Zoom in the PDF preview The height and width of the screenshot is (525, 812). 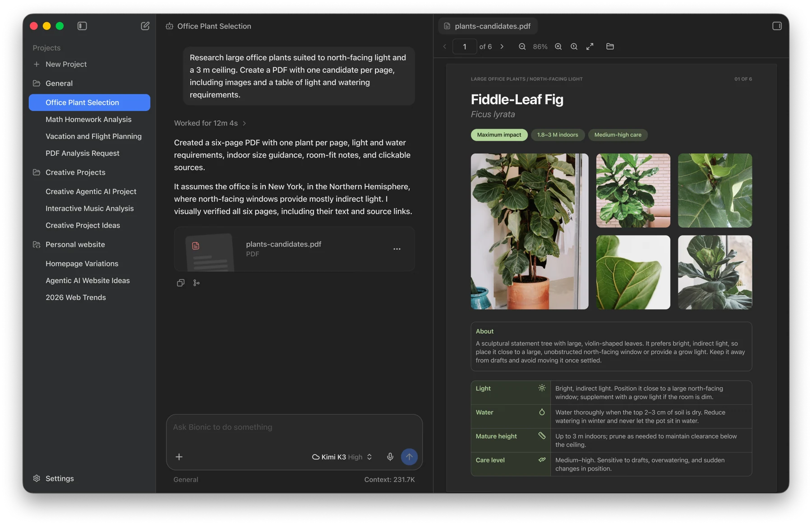558,46
